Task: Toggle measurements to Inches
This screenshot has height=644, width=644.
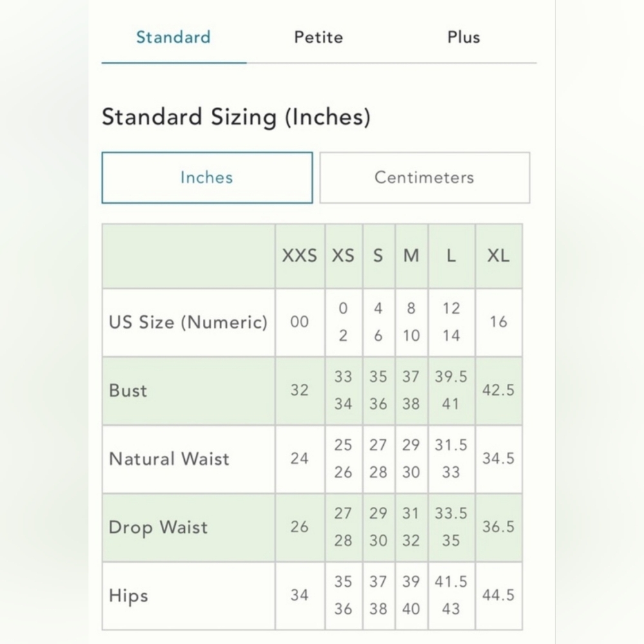Action: 207,178
